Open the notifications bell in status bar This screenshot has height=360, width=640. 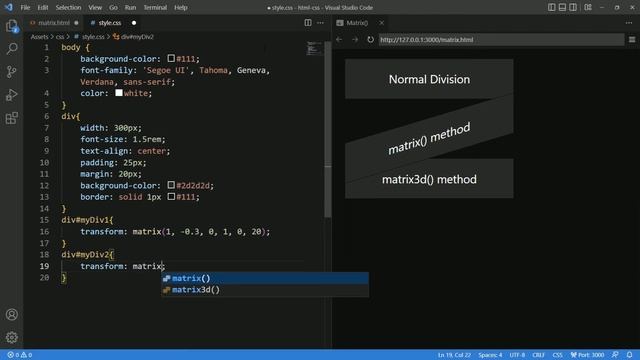tap(629, 355)
